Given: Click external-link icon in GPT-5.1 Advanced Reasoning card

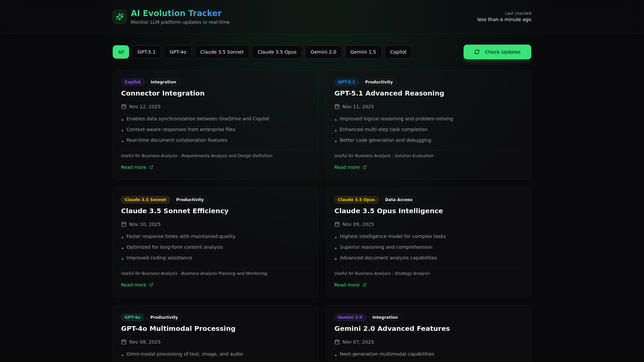Looking at the screenshot, I should click(x=365, y=167).
